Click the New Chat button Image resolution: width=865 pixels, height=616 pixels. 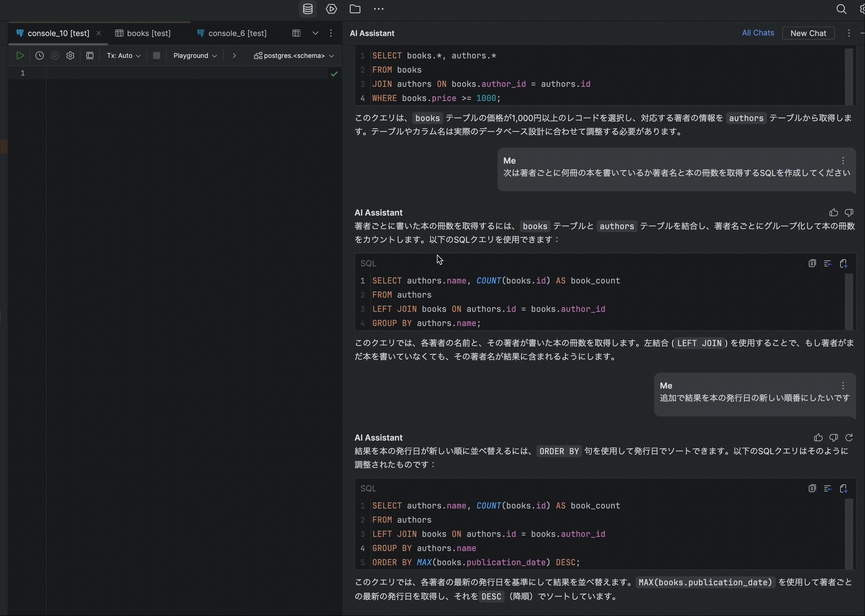(x=808, y=33)
